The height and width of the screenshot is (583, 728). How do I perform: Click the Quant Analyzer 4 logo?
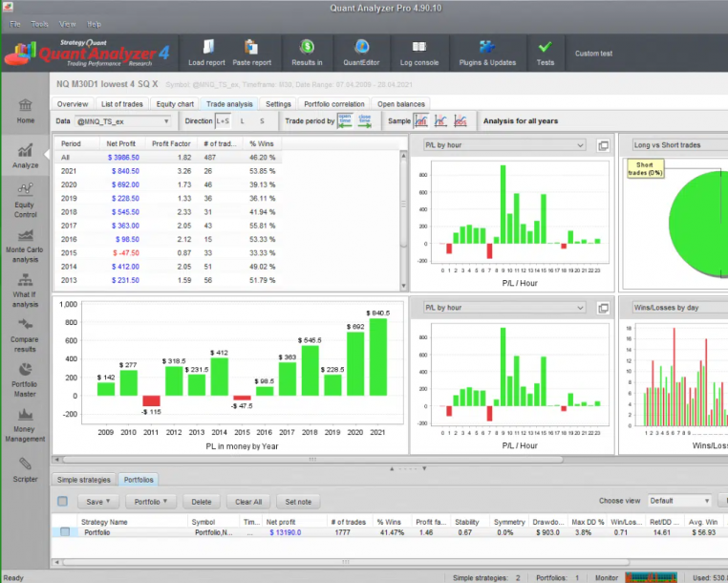pos(87,54)
